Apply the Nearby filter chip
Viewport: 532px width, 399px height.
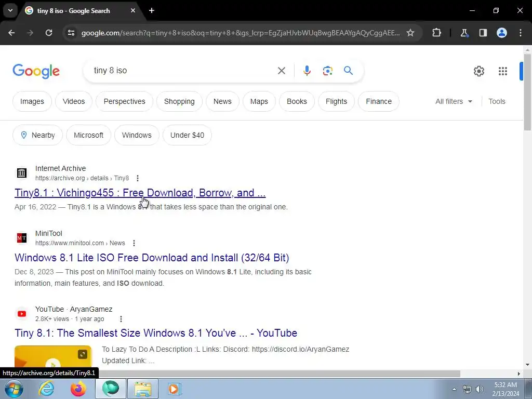pos(37,135)
